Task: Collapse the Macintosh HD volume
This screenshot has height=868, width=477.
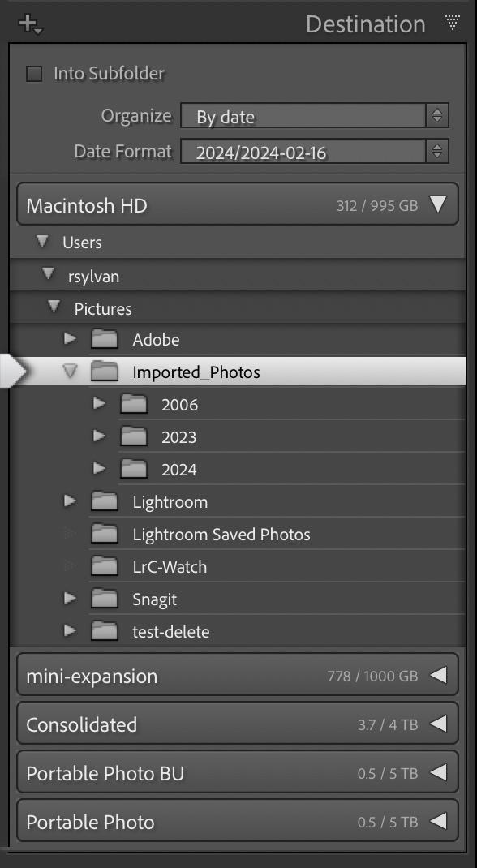Action: (x=438, y=204)
